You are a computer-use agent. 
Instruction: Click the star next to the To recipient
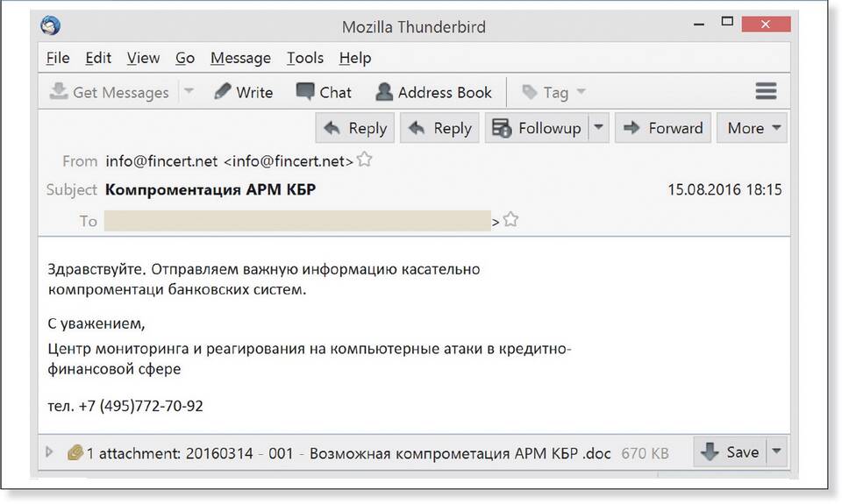pos(510,219)
